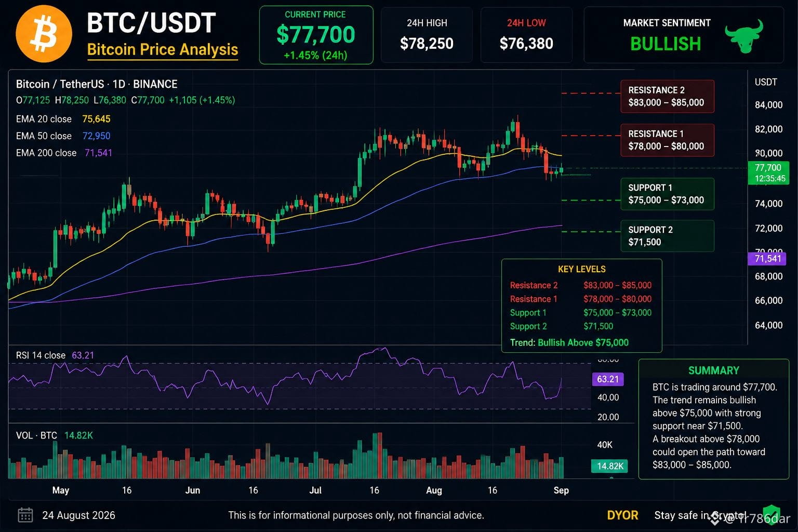Click the RSI 14 close indicator label
The height and width of the screenshot is (532, 798).
coord(41,355)
